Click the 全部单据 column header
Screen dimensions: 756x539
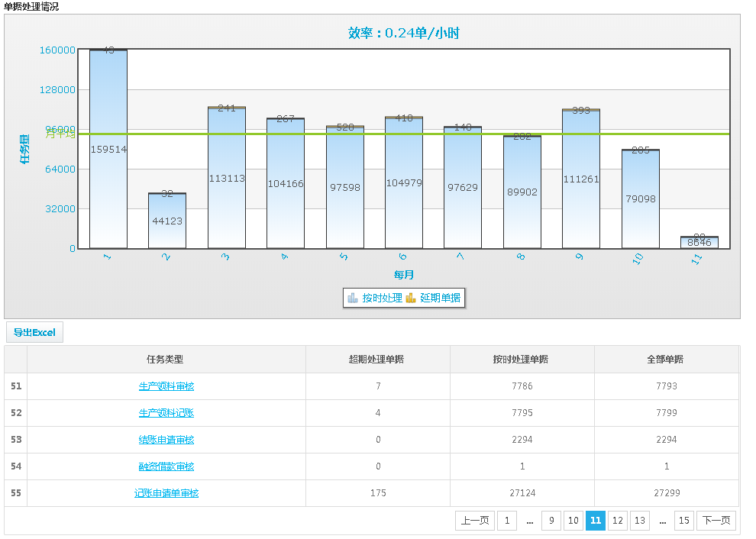coord(666,360)
